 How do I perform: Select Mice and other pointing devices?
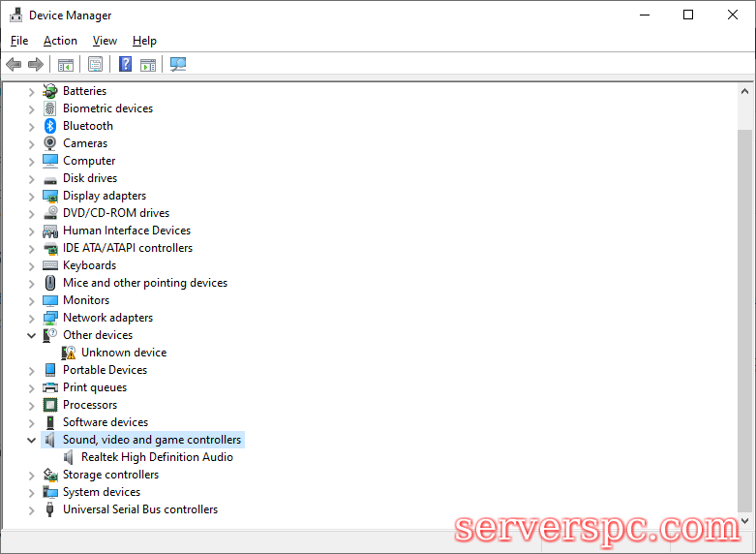pos(144,283)
